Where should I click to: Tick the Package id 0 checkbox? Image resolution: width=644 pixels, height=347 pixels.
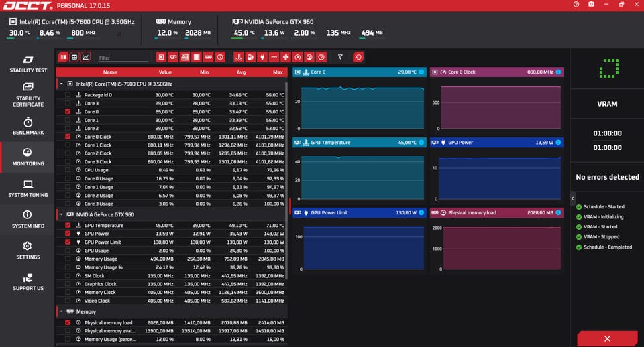click(67, 94)
